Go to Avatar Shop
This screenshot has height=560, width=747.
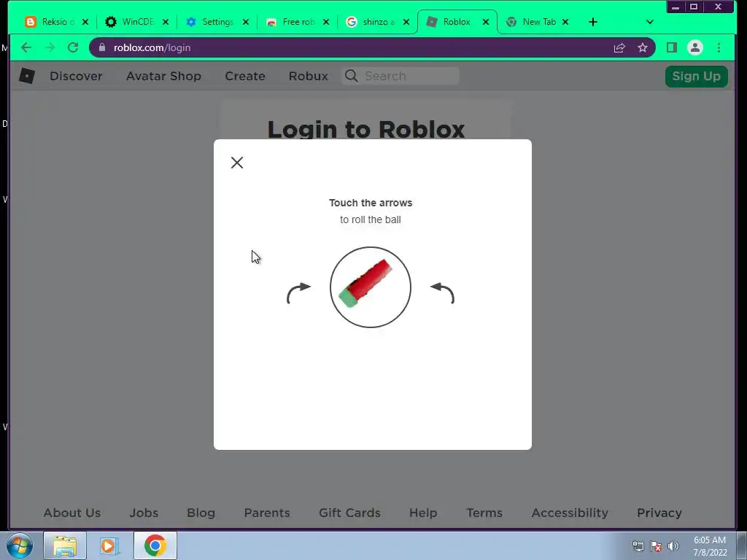pyautogui.click(x=163, y=76)
